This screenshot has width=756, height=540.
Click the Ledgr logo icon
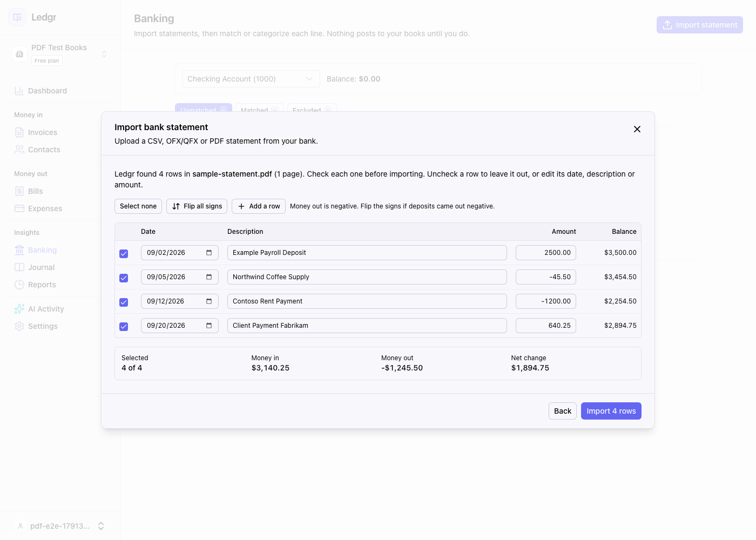click(17, 17)
